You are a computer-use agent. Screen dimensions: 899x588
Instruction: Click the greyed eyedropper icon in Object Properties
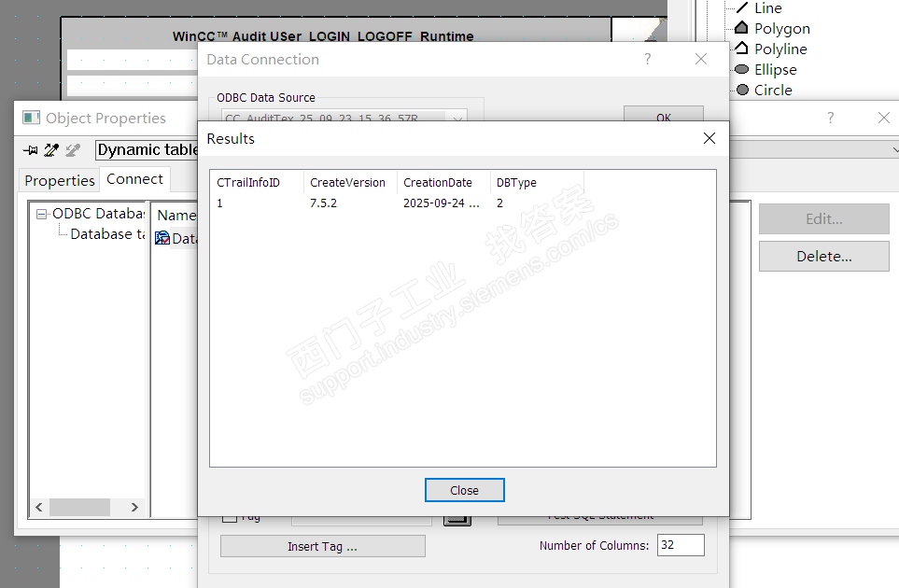[73, 150]
